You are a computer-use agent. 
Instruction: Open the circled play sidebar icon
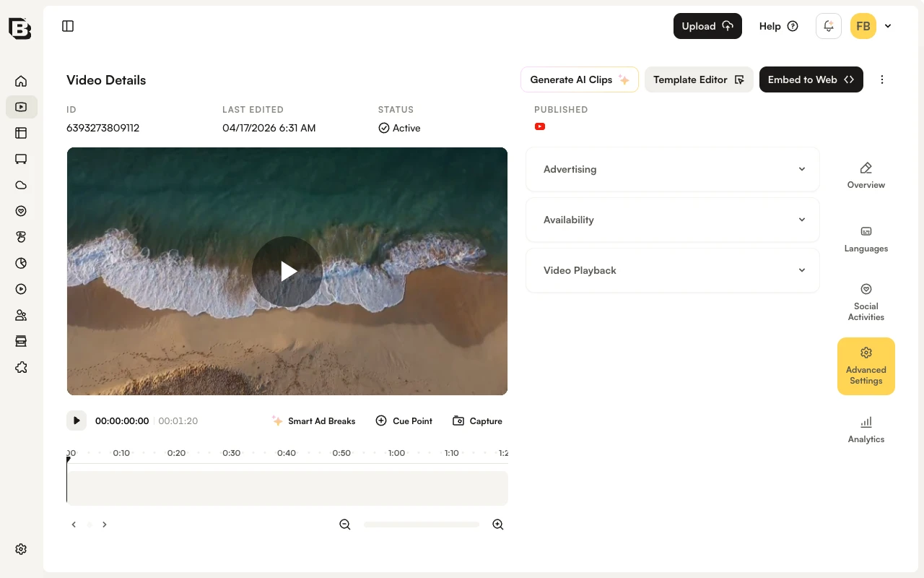pos(21,289)
